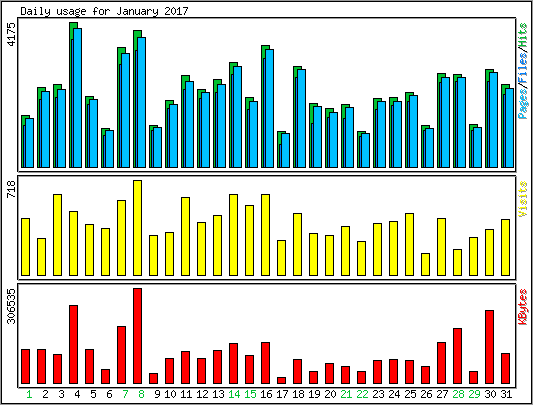Click the red KBytes bar for day 4
The width and height of the screenshot is (533, 405).
coord(73,344)
